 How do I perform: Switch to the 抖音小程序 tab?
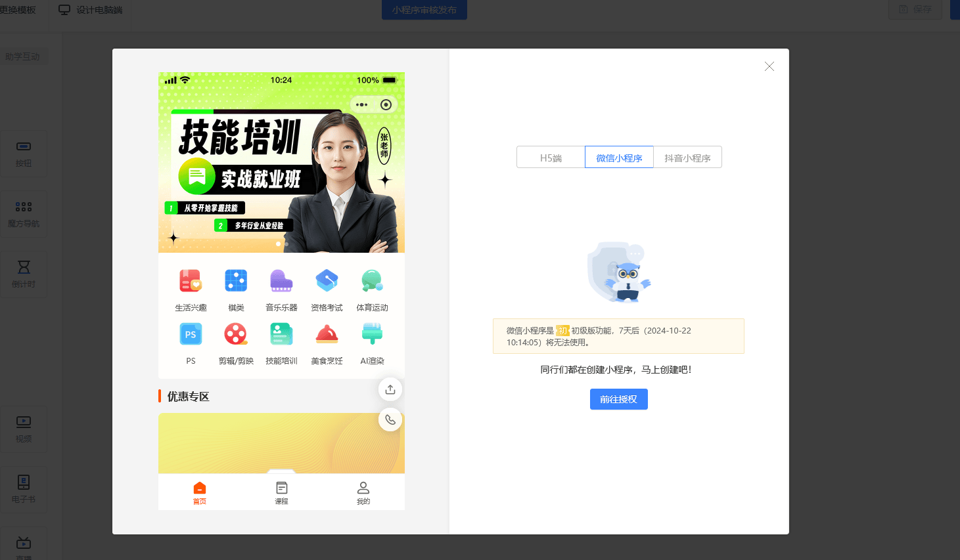(x=687, y=158)
